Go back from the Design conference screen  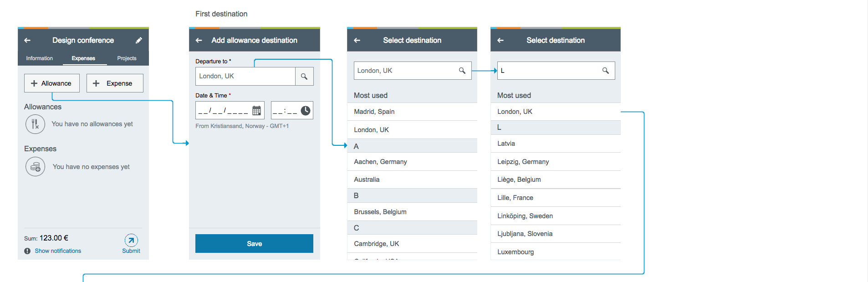[x=27, y=41]
